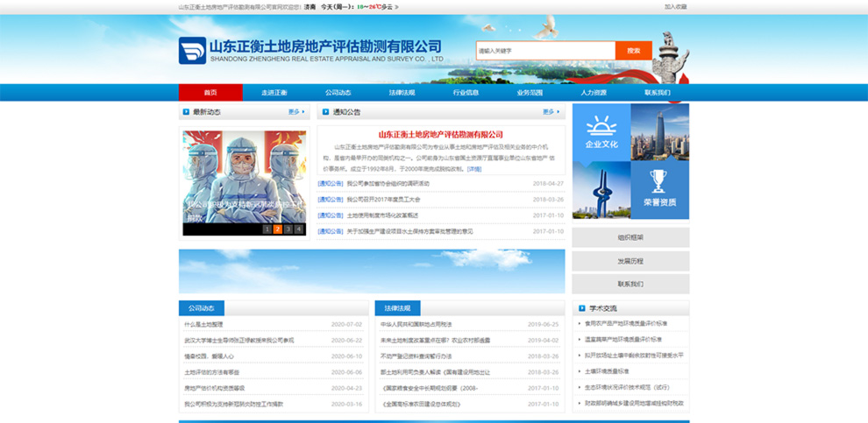
Task: Click 更多 link in 通知公告 panel
Action: [x=551, y=112]
